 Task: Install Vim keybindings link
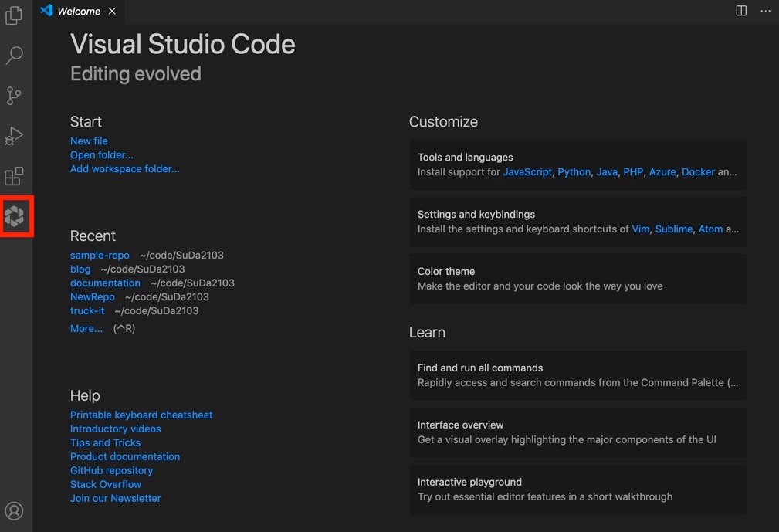click(x=640, y=229)
